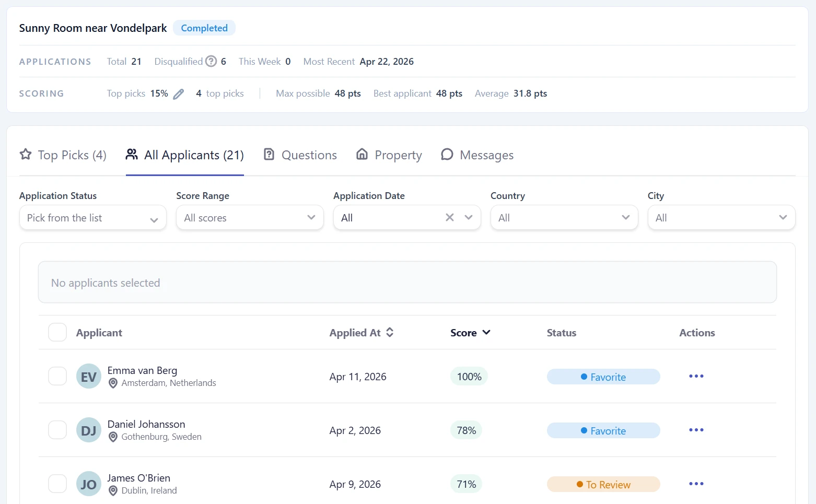Select the James O'Brien row checkbox
This screenshot has height=504, width=816.
pyautogui.click(x=57, y=484)
